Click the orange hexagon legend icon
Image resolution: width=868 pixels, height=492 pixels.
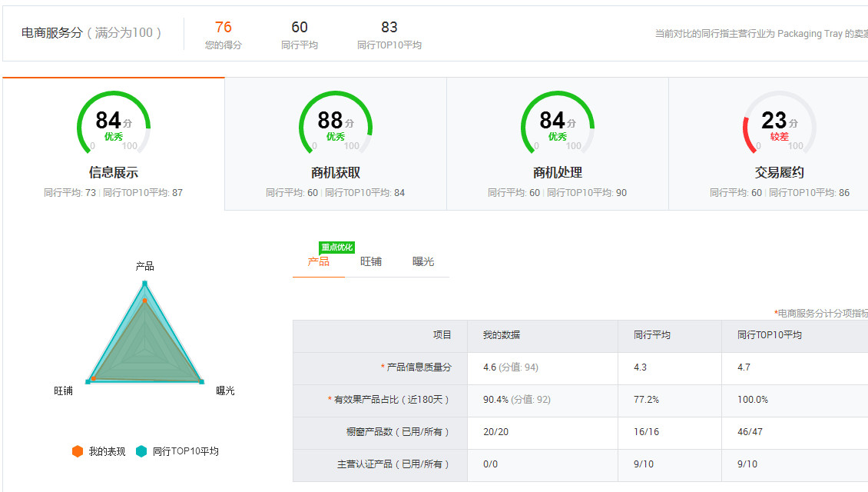tap(78, 451)
